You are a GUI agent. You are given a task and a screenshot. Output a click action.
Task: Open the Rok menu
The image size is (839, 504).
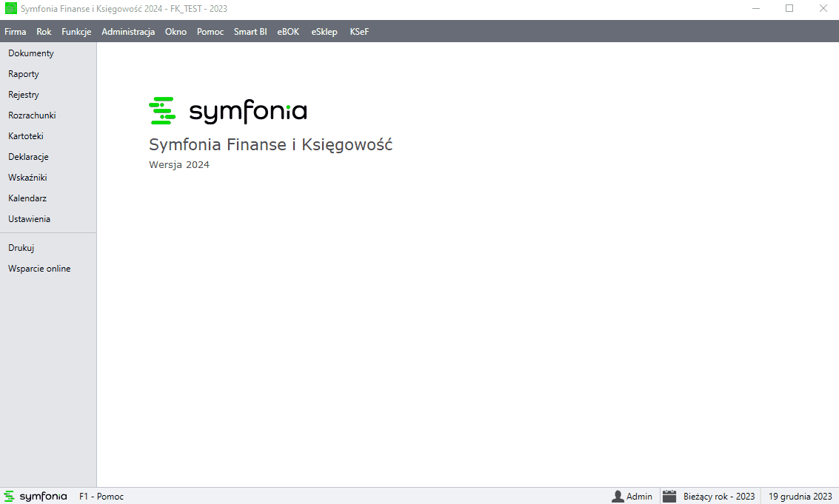[44, 32]
